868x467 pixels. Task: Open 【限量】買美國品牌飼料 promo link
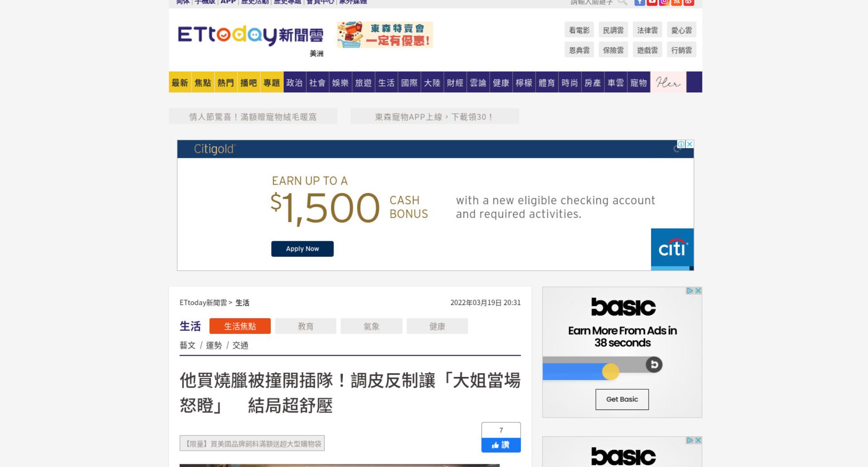tap(252, 443)
